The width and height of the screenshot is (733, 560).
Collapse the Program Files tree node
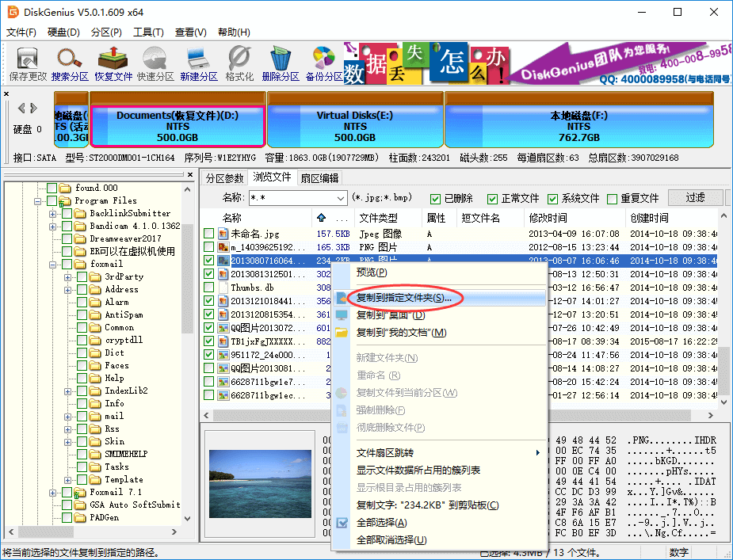(x=37, y=201)
